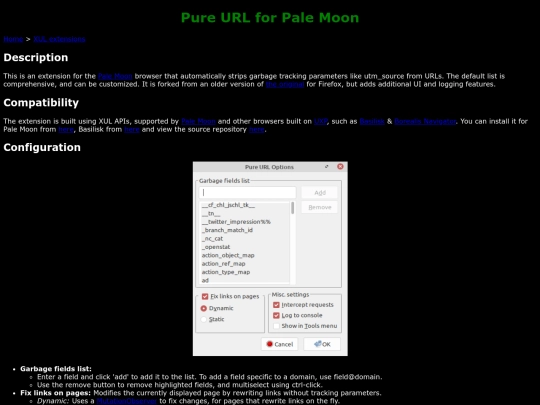
Task: Toggle 'Log to console' checkbox
Action: [276, 315]
